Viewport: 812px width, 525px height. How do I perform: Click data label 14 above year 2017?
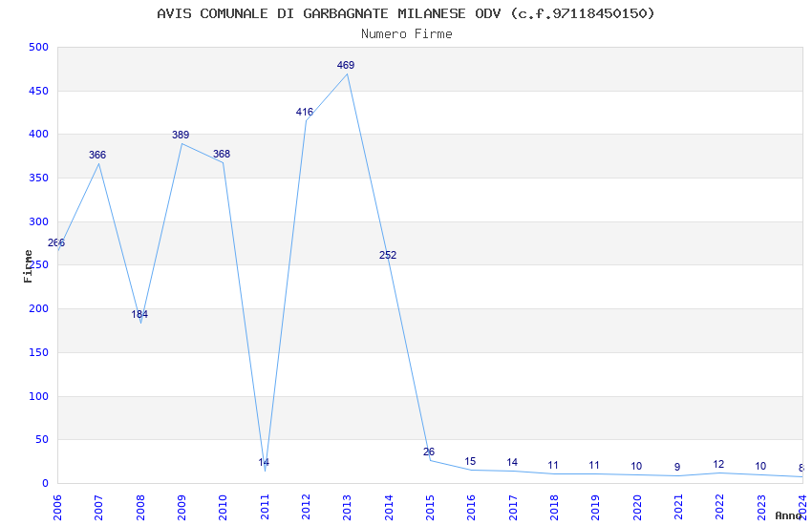512,462
